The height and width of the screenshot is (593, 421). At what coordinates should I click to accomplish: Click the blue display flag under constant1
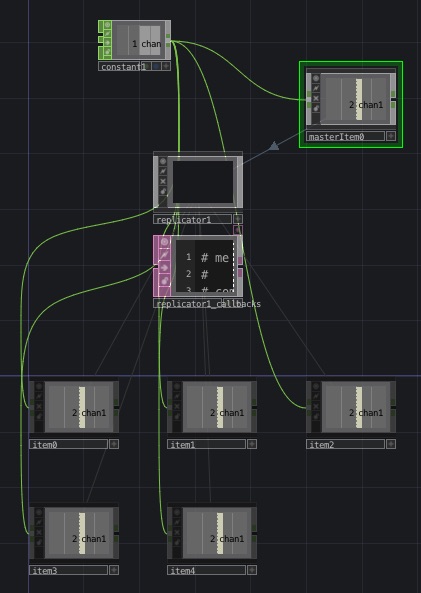click(x=156, y=66)
